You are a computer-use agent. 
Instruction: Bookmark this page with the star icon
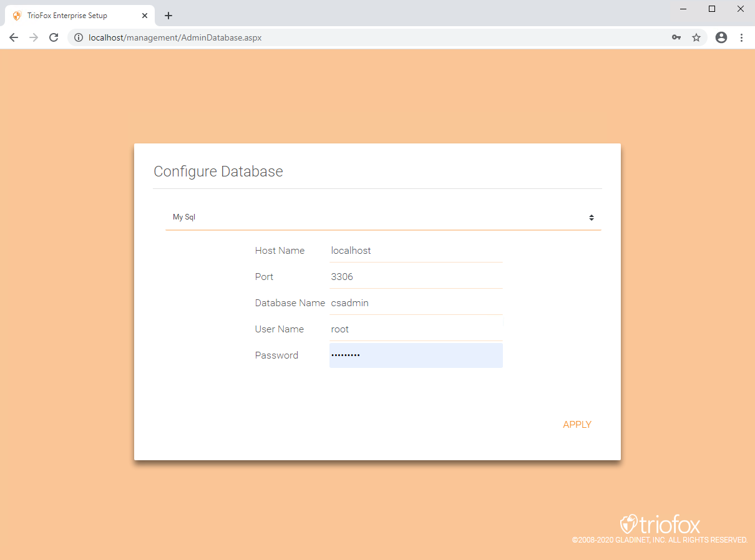(x=696, y=37)
